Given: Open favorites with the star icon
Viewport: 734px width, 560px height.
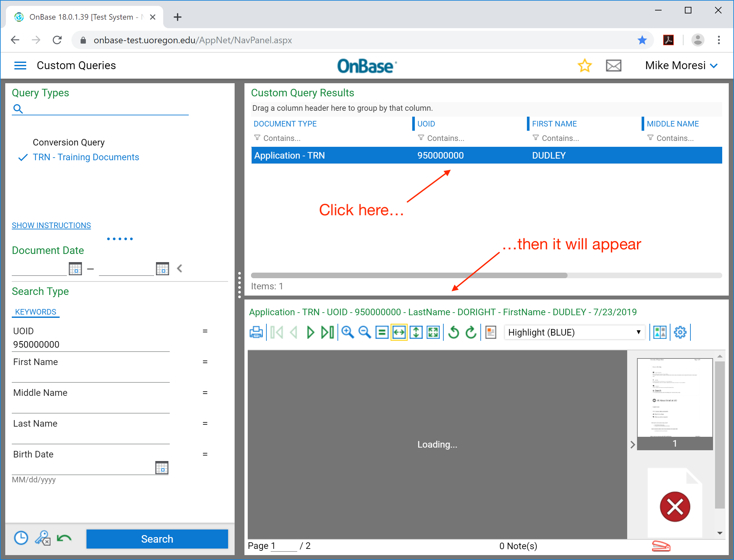Looking at the screenshot, I should point(584,65).
